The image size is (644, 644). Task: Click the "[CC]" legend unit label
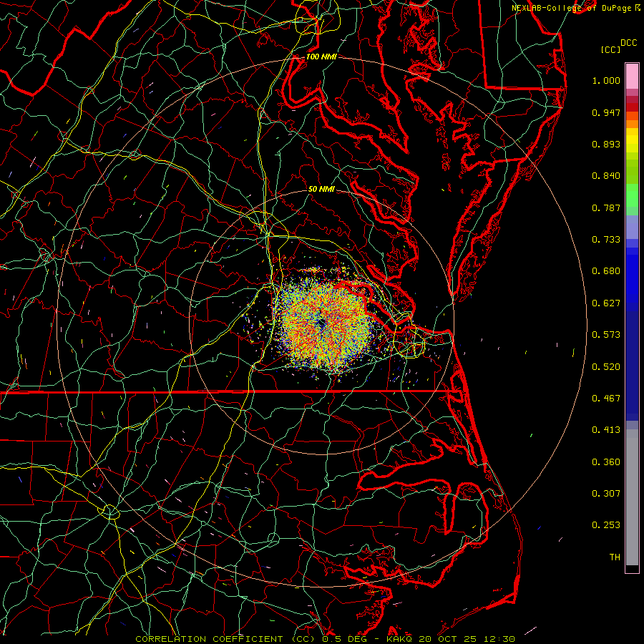pyautogui.click(x=610, y=49)
